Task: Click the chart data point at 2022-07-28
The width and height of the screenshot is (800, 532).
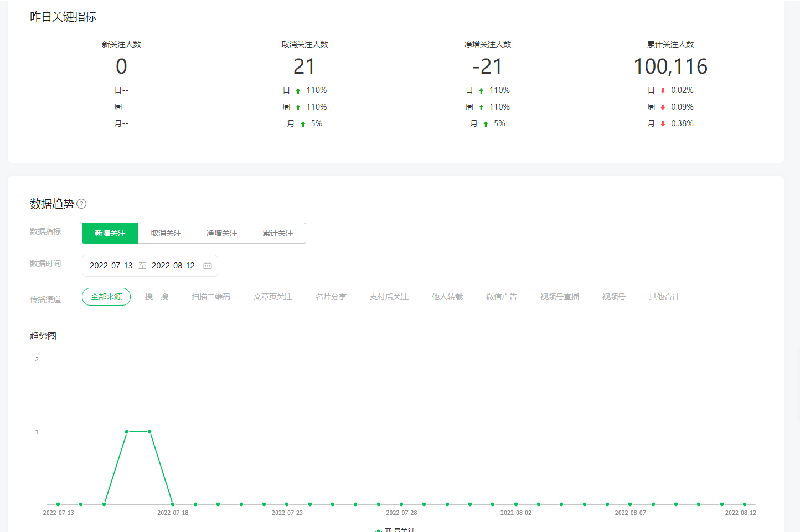Action: pos(401,504)
